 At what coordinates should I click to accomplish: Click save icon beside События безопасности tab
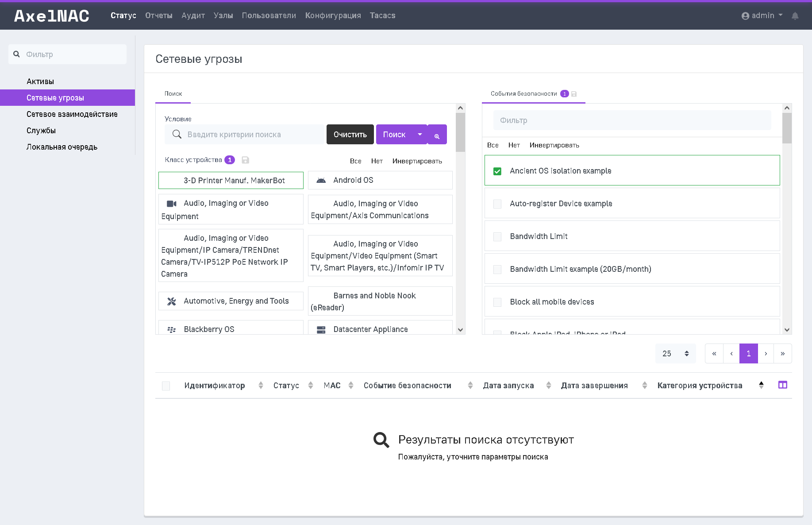click(x=574, y=94)
